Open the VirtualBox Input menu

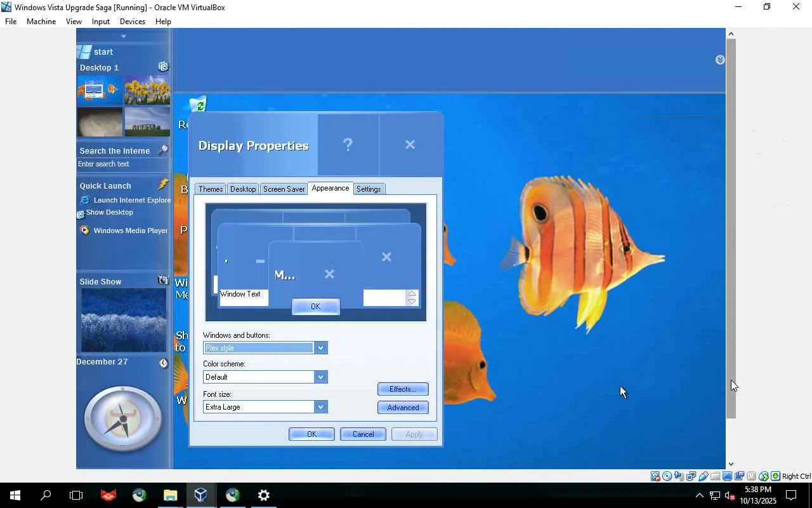pyautogui.click(x=101, y=22)
